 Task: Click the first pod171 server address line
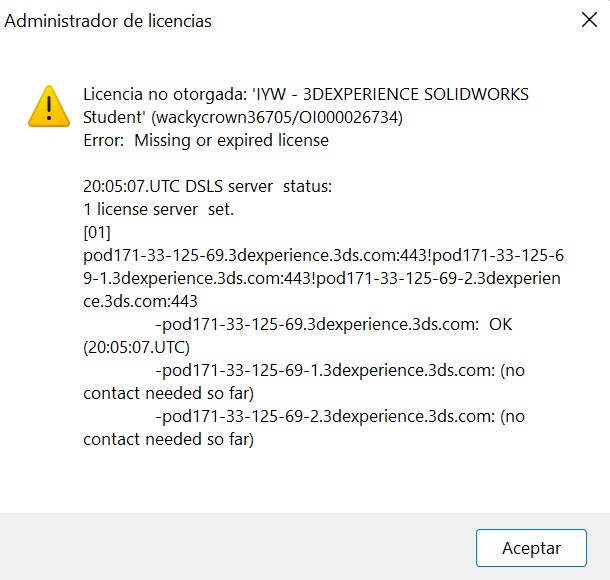coord(321,256)
